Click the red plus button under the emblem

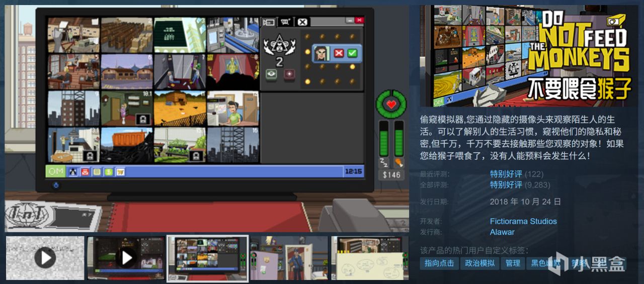coord(289,74)
